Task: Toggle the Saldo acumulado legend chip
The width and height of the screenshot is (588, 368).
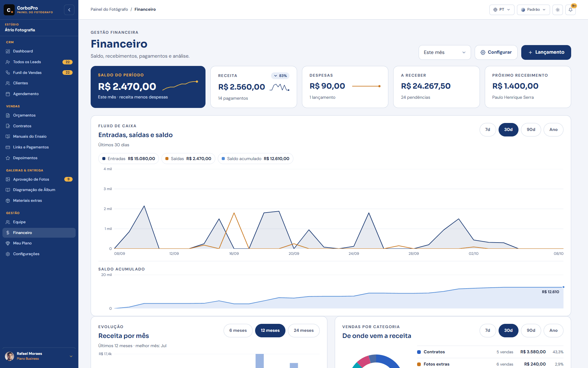Action: [255, 159]
